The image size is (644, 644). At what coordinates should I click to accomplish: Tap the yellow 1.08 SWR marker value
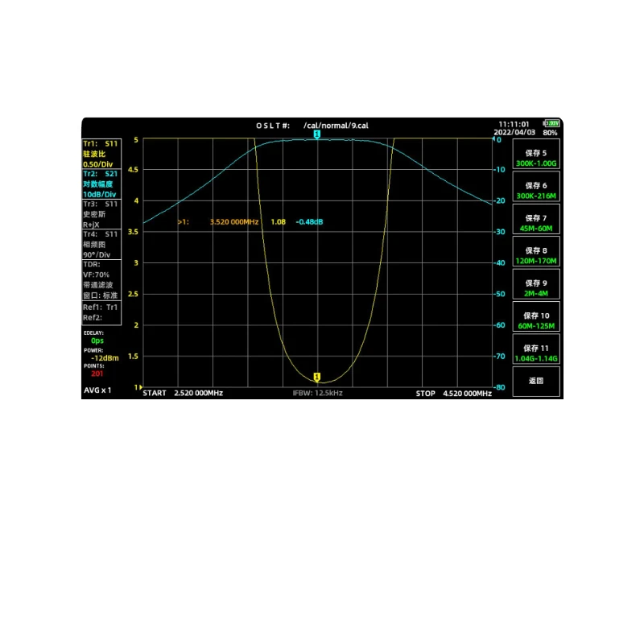[278, 222]
